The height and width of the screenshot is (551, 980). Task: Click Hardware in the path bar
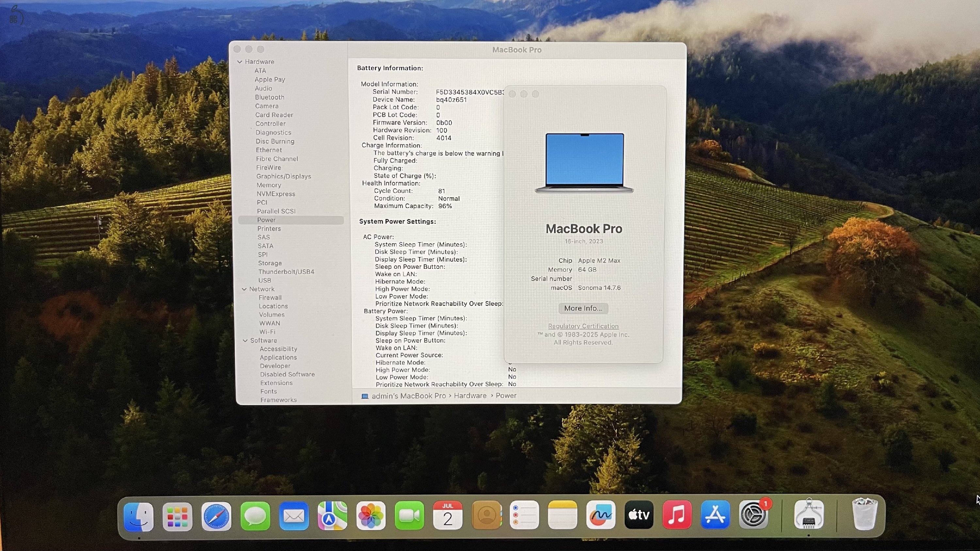pos(470,396)
